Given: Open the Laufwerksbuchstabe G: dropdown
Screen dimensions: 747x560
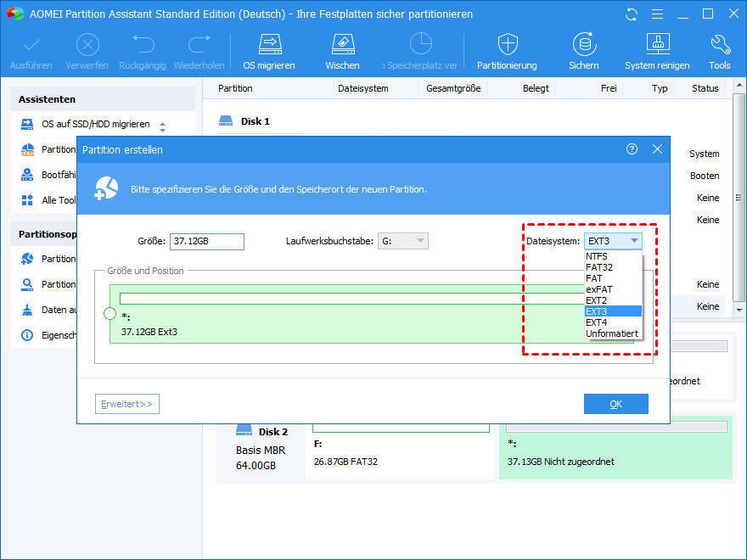Looking at the screenshot, I should (x=403, y=241).
